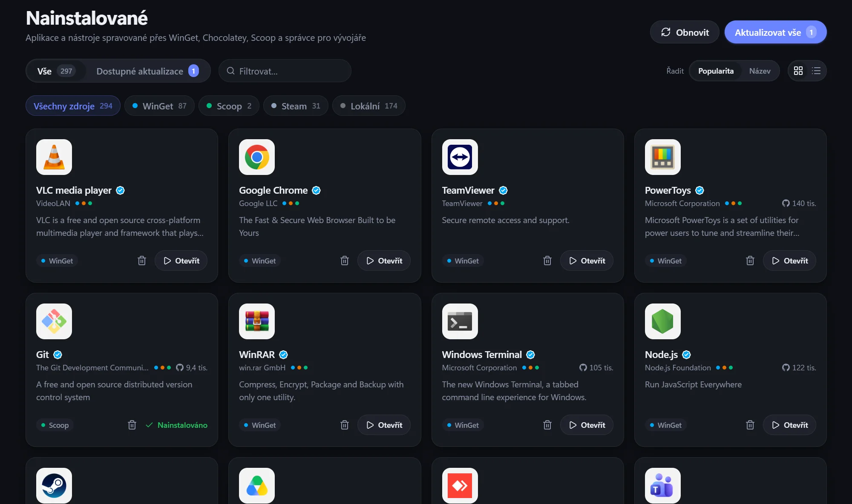The height and width of the screenshot is (504, 852).
Task: Click the trash icon on Git card
Action: pos(132,425)
